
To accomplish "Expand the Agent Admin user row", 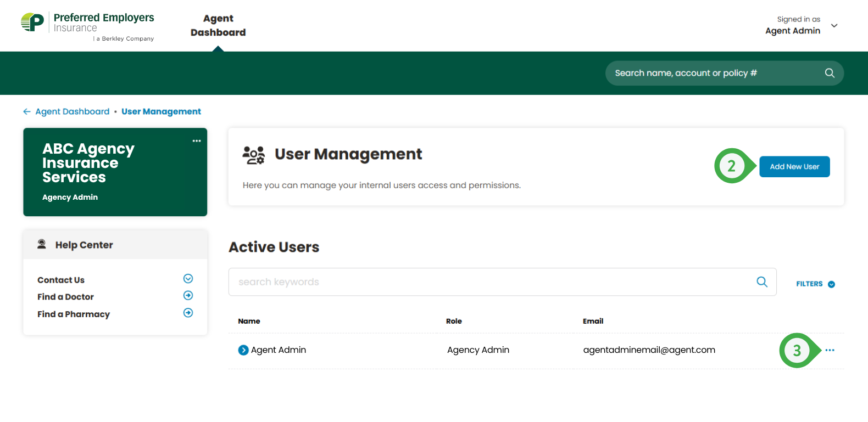I will (x=243, y=350).
